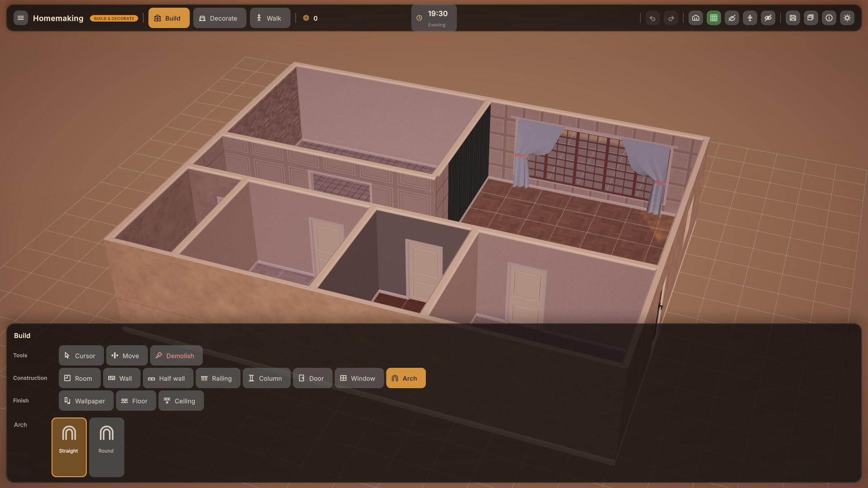Activate the Demolish tool
The width and height of the screenshot is (868, 488).
pos(176,356)
